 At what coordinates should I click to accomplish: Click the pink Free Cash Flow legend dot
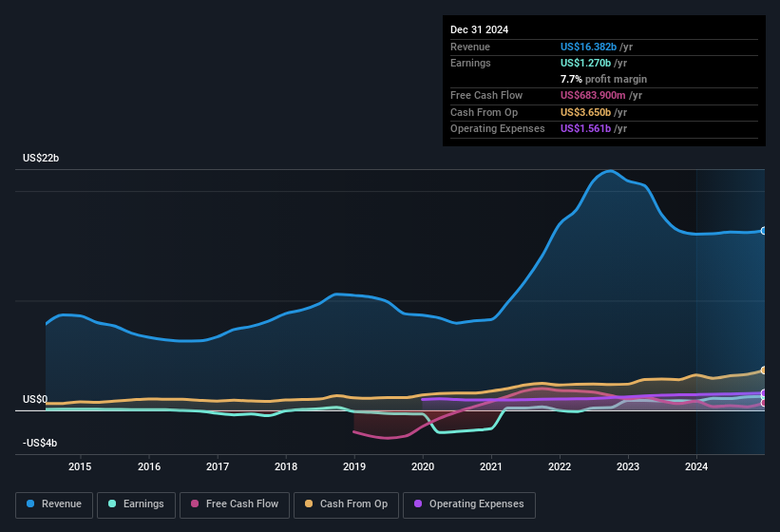(x=195, y=503)
